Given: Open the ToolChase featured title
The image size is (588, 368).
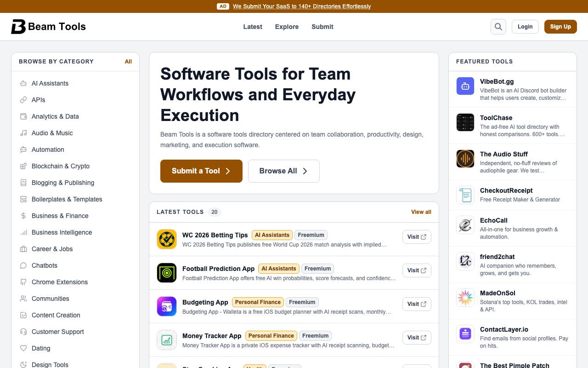Looking at the screenshot, I should pos(496,118).
